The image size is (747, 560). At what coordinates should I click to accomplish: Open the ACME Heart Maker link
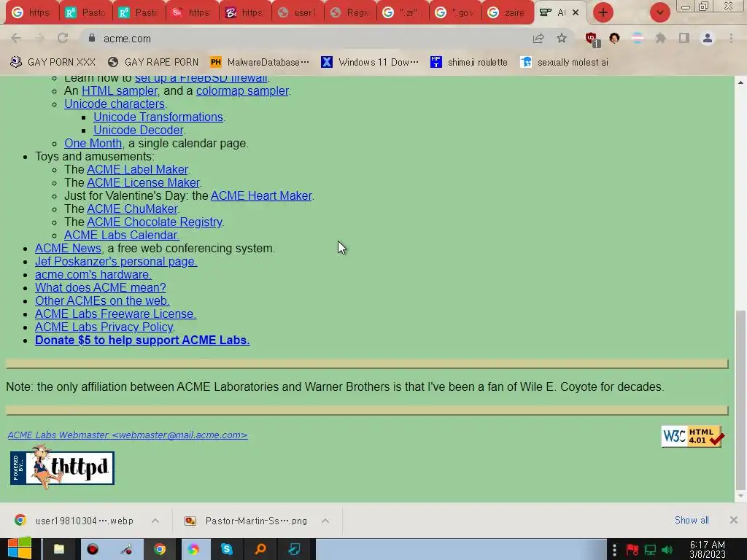[261, 195]
